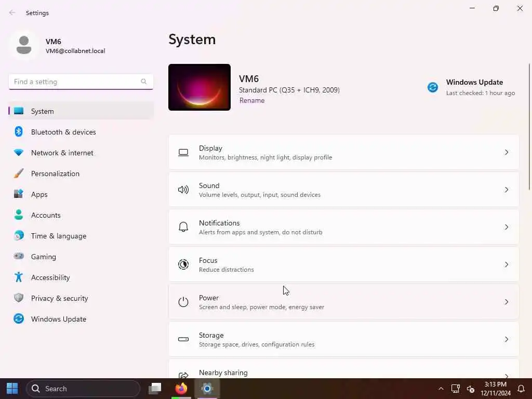Show hidden tray icons chevron

point(441,389)
